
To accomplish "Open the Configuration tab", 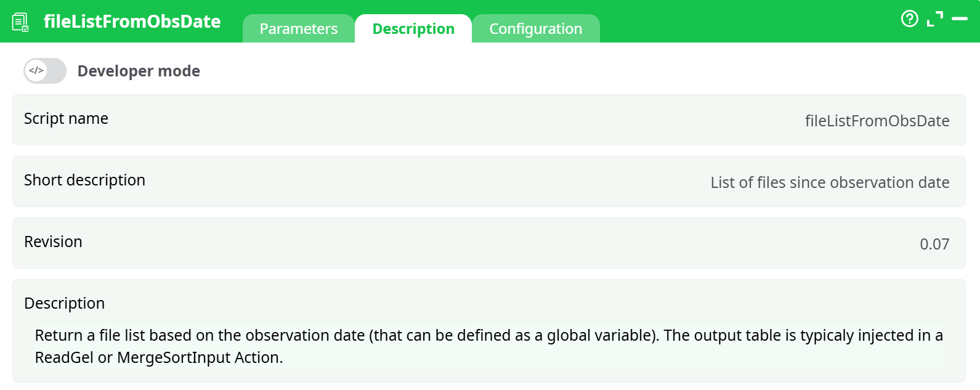I will 535,29.
